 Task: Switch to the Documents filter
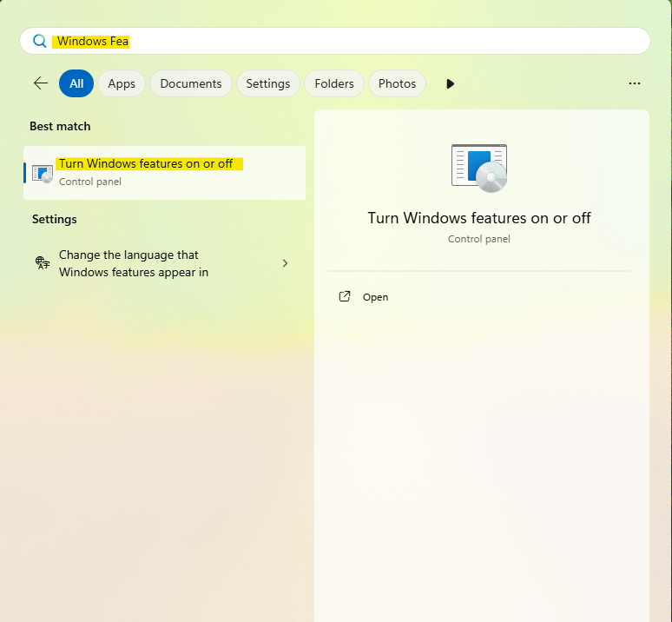point(191,83)
